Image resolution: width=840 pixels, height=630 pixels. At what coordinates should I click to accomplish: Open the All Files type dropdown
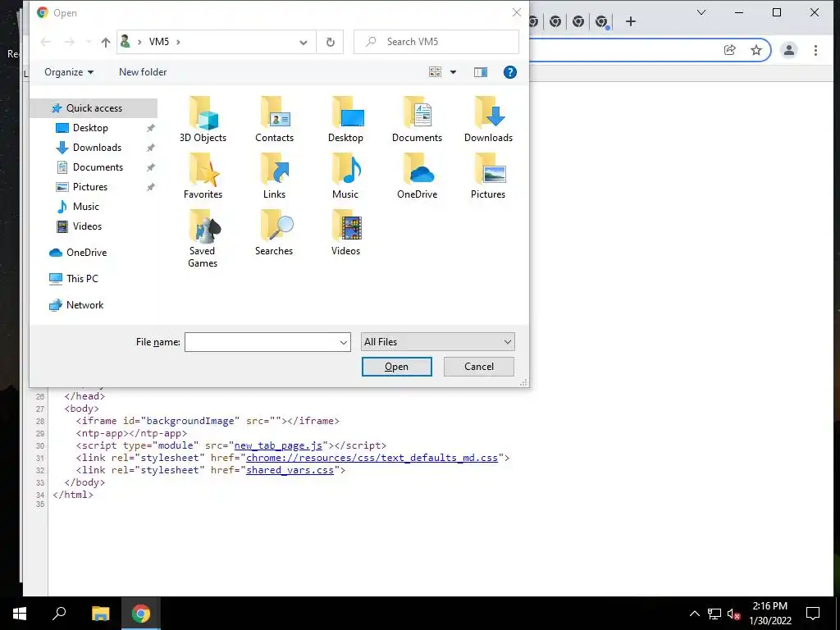[438, 342]
